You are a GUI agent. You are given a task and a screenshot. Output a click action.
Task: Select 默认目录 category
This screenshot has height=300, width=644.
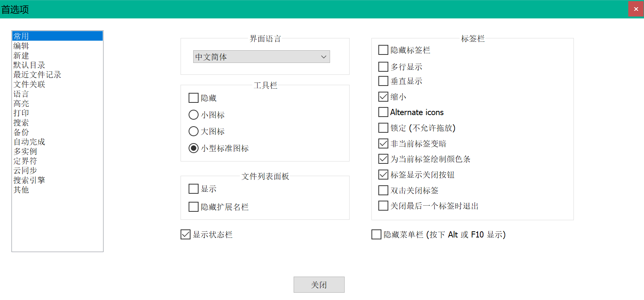[x=29, y=64]
